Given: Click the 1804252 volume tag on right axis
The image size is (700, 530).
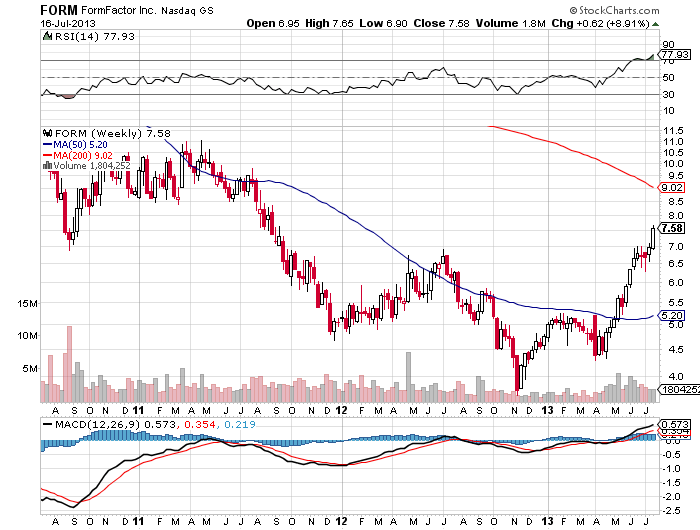Looking at the screenshot, I should click(x=679, y=390).
